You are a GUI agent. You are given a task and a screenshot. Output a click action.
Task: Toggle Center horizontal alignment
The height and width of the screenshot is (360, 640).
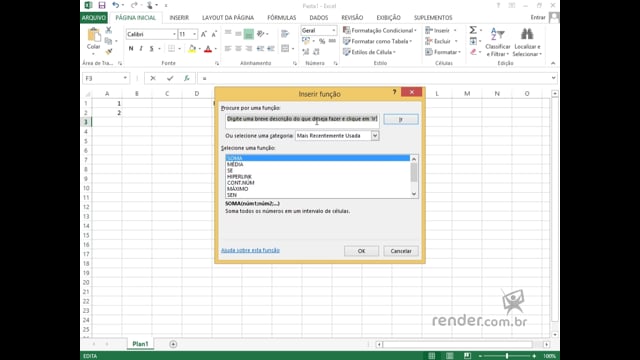click(x=238, y=49)
